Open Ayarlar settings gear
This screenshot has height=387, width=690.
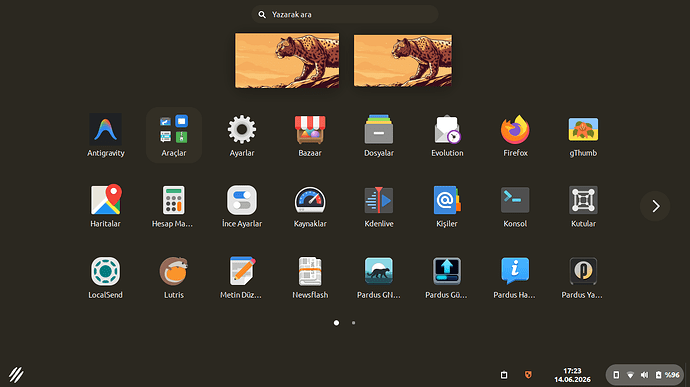point(242,135)
